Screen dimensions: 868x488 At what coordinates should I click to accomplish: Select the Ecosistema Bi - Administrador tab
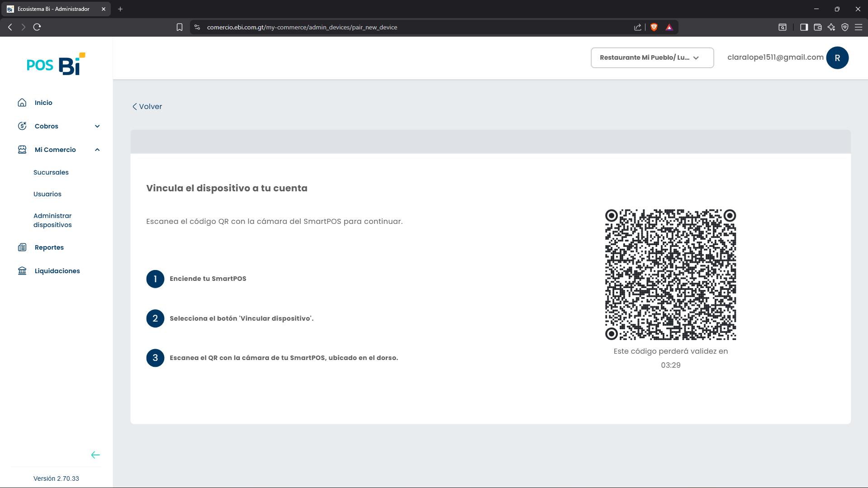tap(57, 9)
